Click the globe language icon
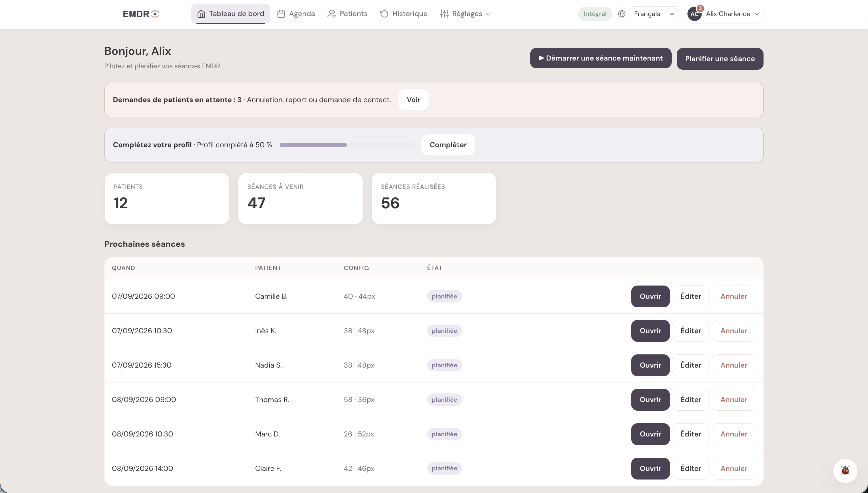The width and height of the screenshot is (868, 493). pyautogui.click(x=621, y=14)
